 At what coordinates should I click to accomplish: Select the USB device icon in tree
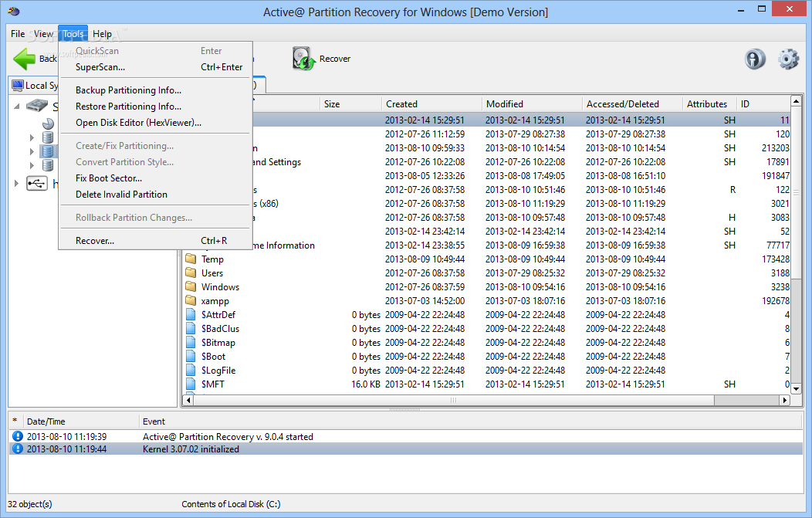[x=37, y=184]
